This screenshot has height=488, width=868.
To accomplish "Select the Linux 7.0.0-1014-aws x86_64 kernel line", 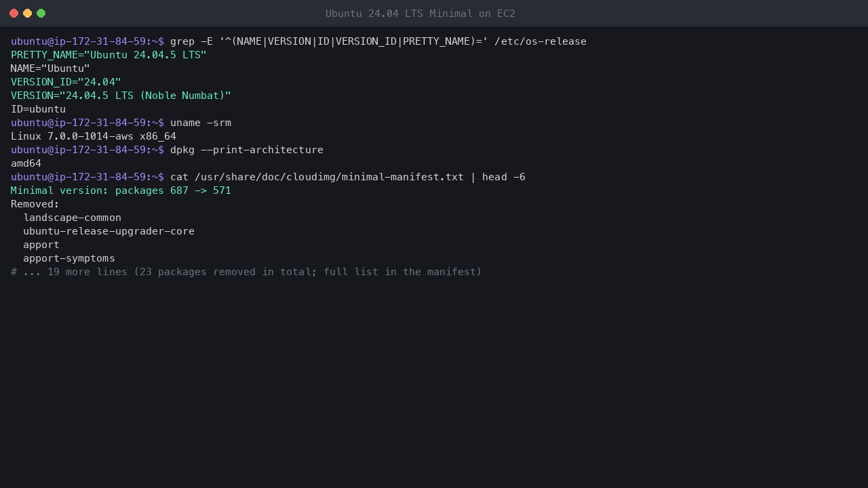I will (94, 136).
